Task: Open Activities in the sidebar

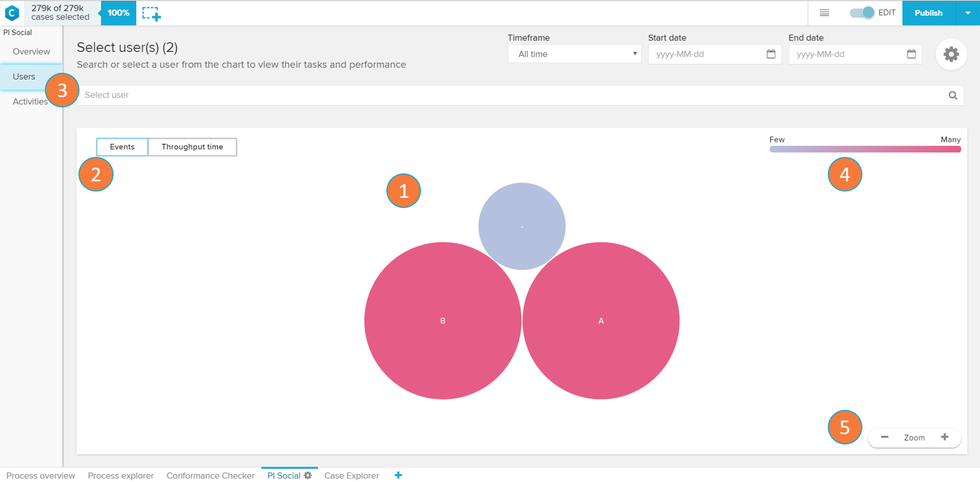Action: 30,102
